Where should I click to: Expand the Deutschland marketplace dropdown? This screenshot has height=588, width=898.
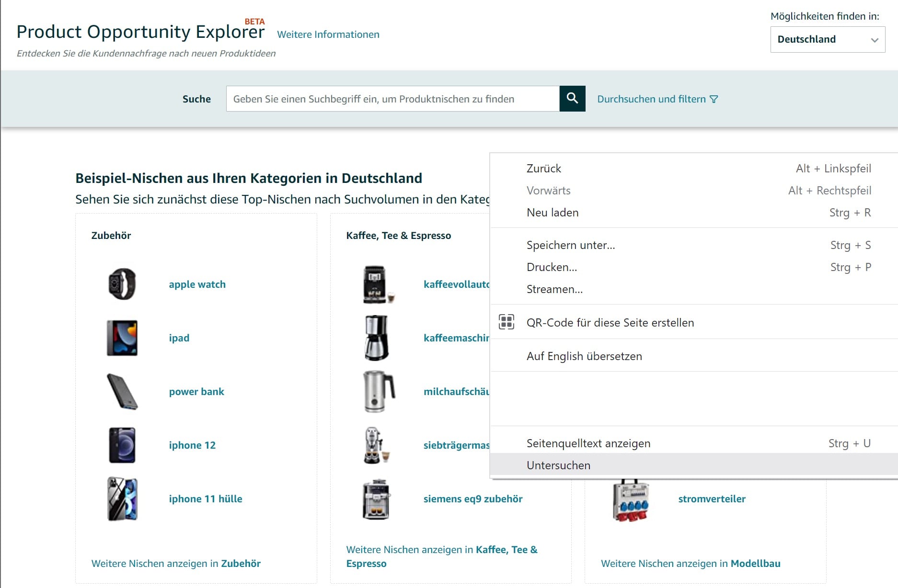(x=828, y=39)
